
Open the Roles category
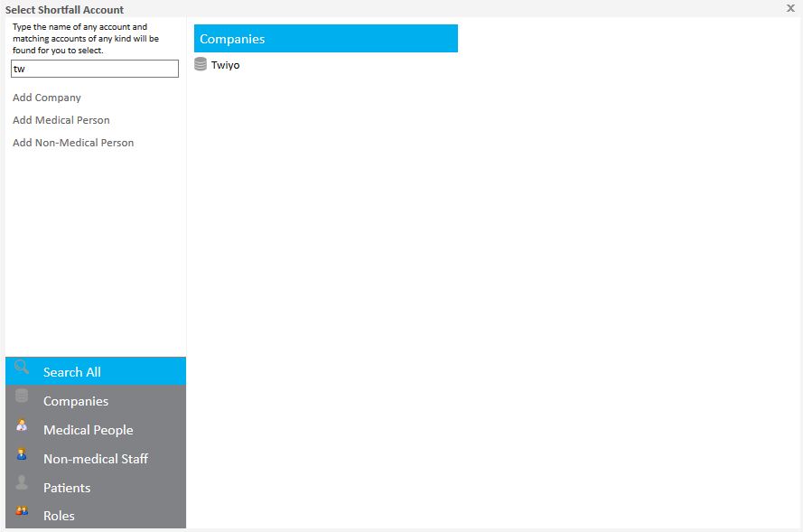coord(59,516)
